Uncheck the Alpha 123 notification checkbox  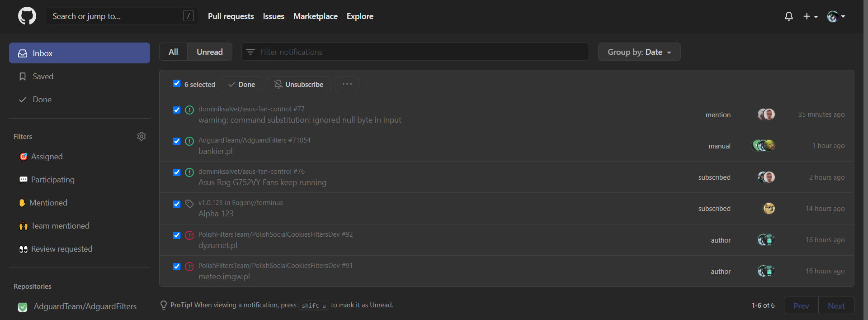click(x=177, y=204)
